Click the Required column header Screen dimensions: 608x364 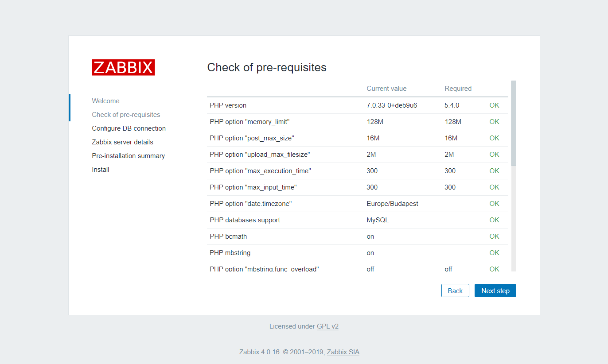(x=458, y=89)
